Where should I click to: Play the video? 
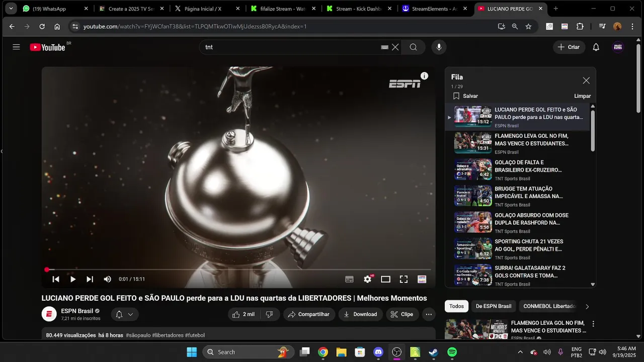pos(73,279)
